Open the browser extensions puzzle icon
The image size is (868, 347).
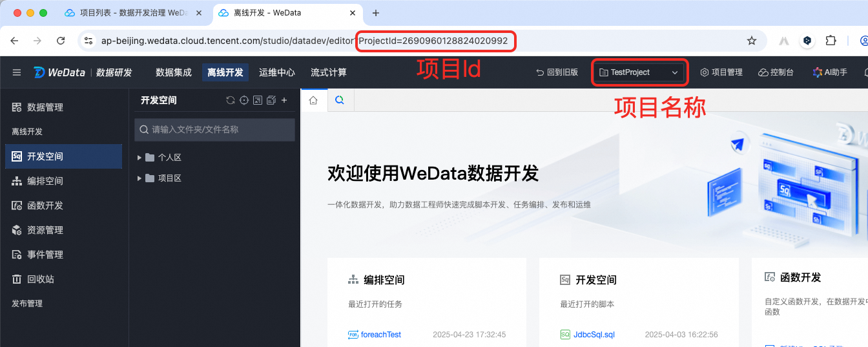(831, 41)
